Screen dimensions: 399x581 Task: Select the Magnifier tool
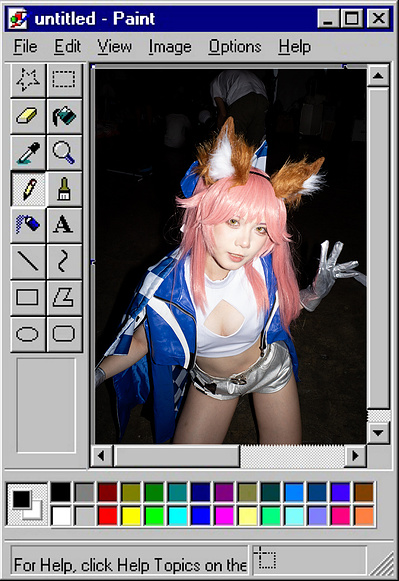pos(64,152)
